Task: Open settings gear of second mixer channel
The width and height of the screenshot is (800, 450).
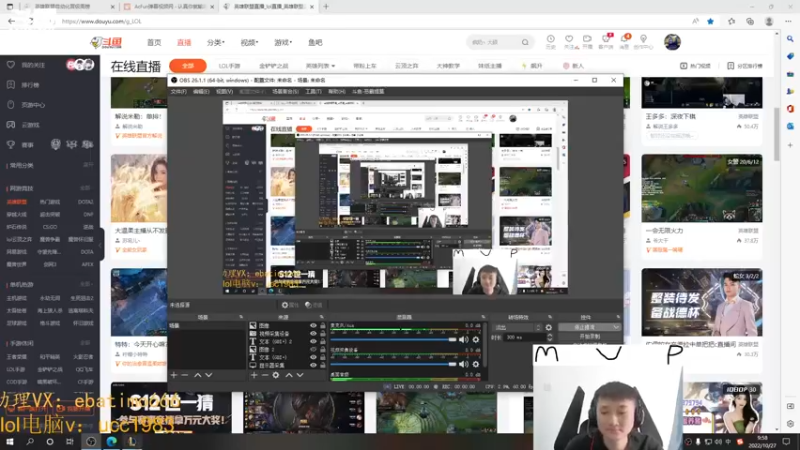Action: [x=476, y=364]
